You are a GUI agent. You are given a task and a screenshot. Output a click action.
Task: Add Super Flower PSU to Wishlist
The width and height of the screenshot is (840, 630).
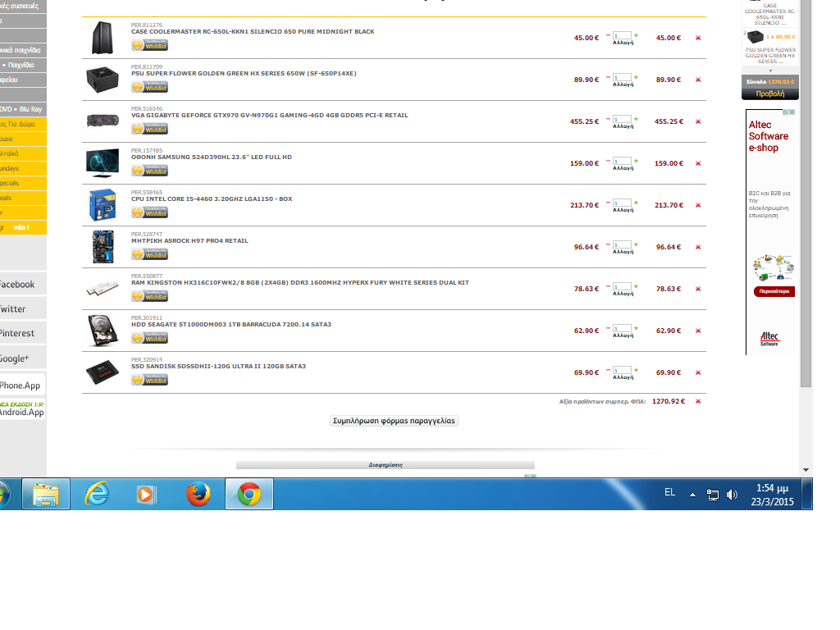(149, 87)
